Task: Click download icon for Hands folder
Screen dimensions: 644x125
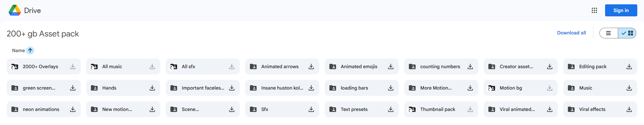Action: (152, 88)
